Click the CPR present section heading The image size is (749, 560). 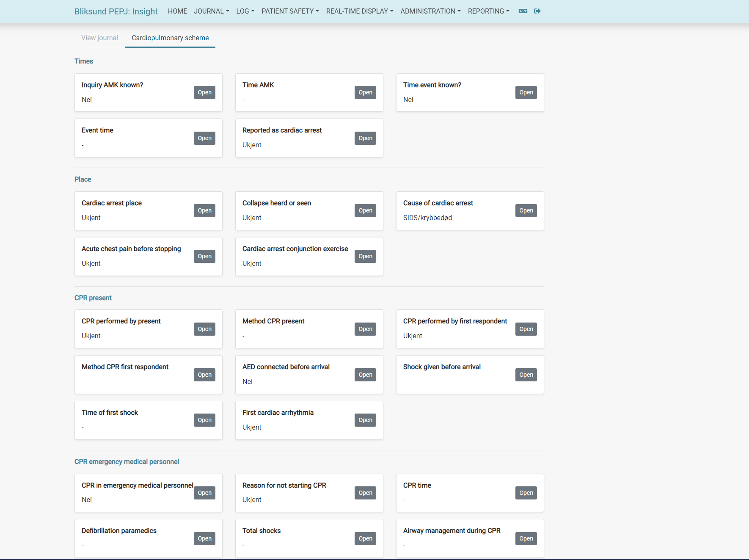coord(93,298)
